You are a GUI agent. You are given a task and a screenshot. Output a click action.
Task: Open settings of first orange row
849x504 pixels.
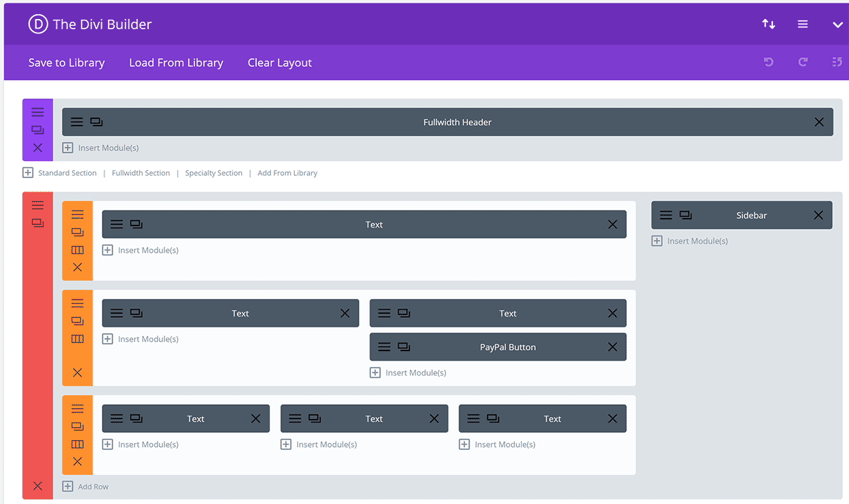click(77, 215)
